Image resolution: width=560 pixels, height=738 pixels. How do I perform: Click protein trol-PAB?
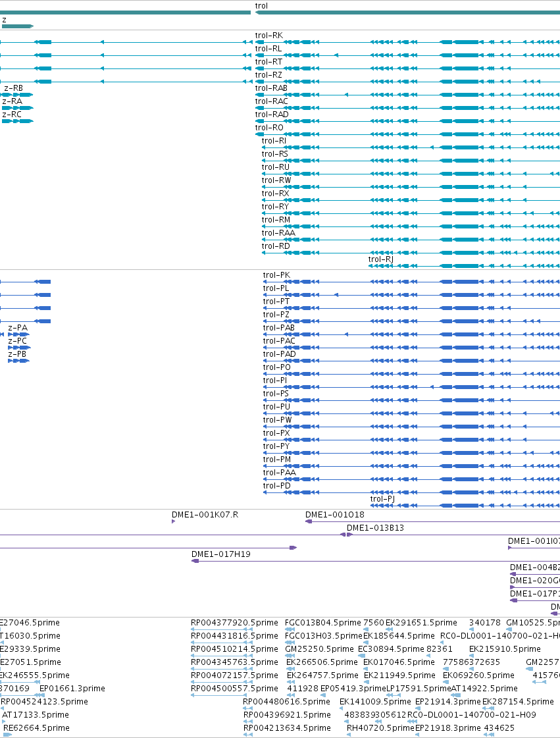279,328
